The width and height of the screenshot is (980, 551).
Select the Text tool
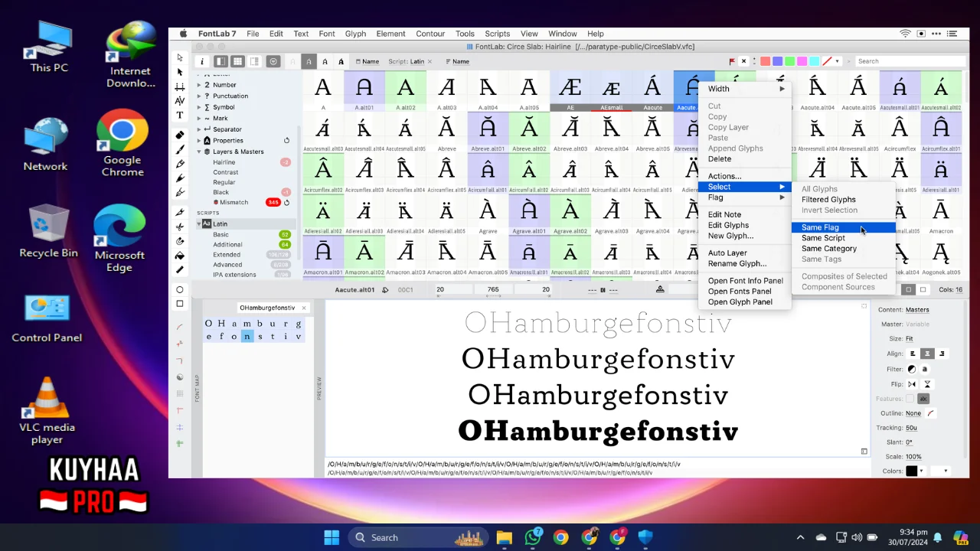click(x=180, y=115)
